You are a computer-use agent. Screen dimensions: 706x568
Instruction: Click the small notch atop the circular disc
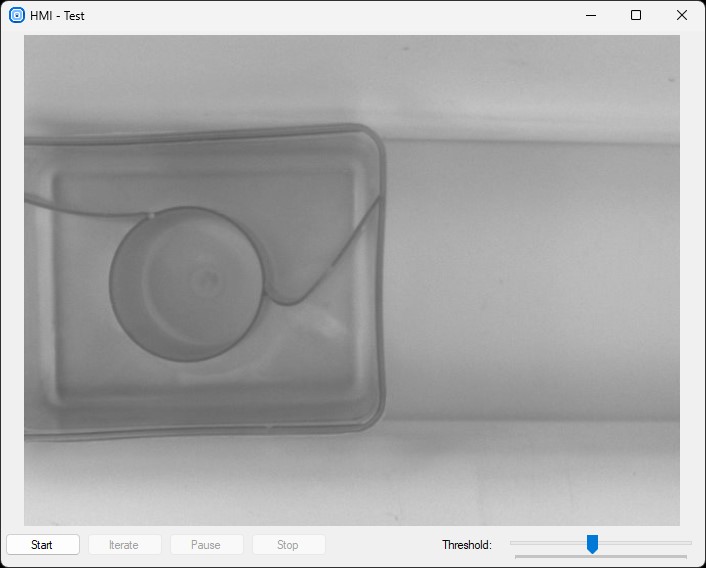point(151,214)
